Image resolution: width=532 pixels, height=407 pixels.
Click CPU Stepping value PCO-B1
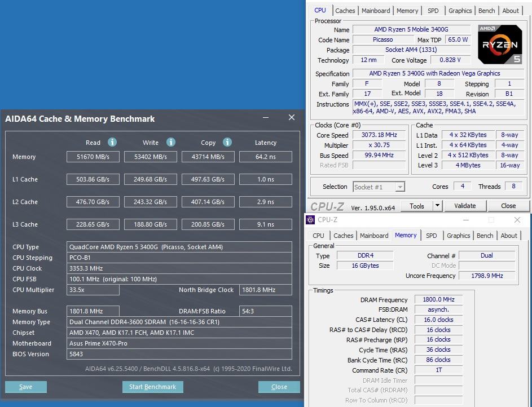click(179, 258)
